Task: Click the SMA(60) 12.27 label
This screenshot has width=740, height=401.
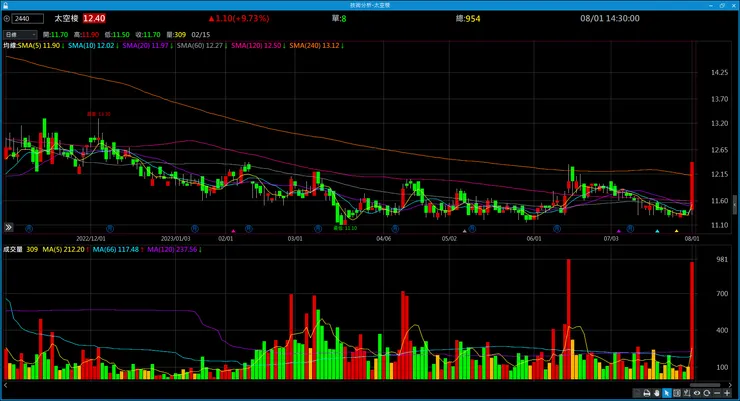Action: tap(200, 46)
